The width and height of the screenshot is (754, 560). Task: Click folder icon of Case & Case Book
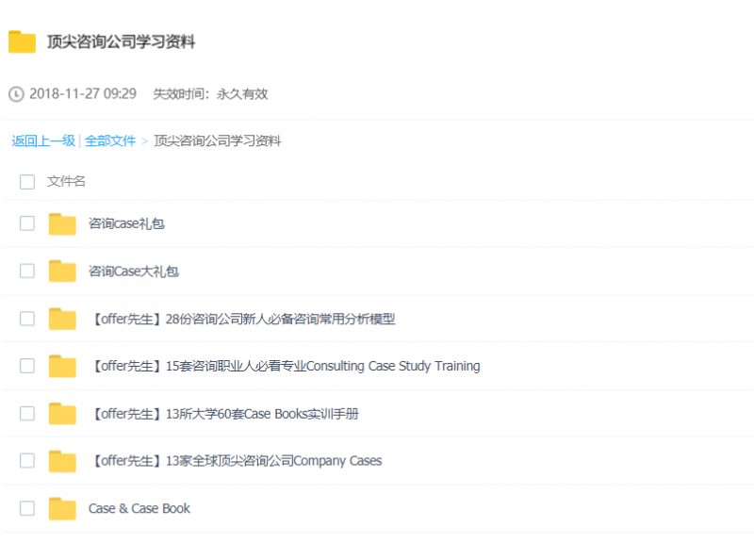point(62,508)
